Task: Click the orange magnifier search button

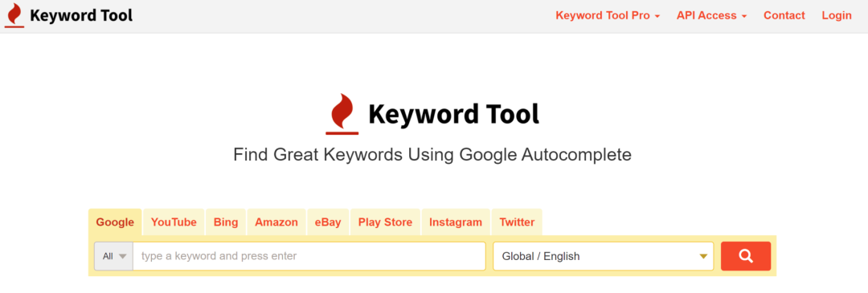Action: pyautogui.click(x=746, y=256)
